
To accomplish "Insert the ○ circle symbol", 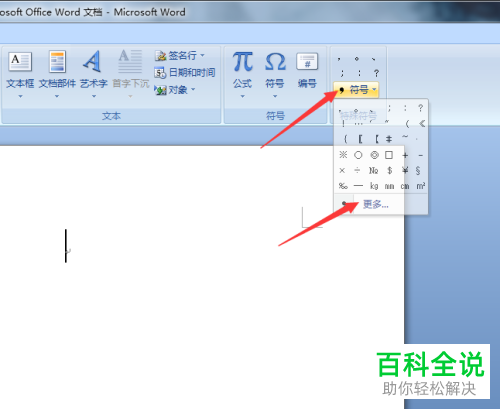I will pos(358,155).
